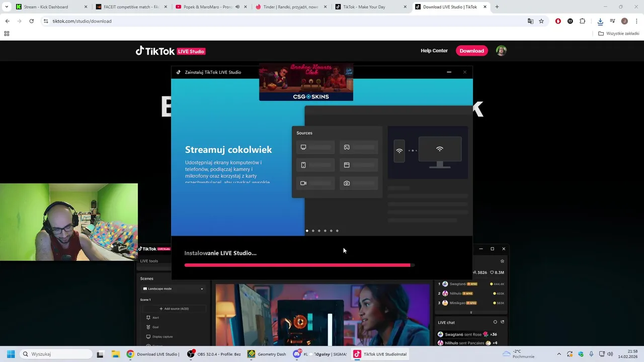The width and height of the screenshot is (644, 362).
Task: Switch to FACEIT competitive match tab
Action: (x=131, y=7)
